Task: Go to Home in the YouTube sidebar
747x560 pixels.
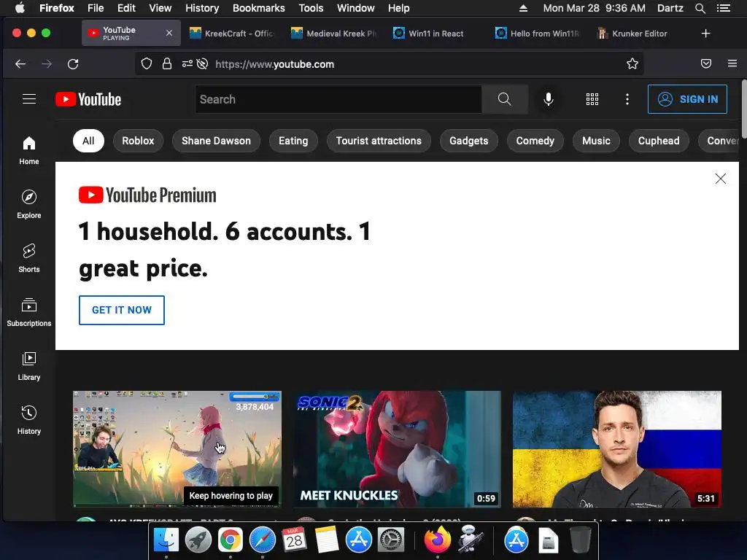Action: click(29, 150)
